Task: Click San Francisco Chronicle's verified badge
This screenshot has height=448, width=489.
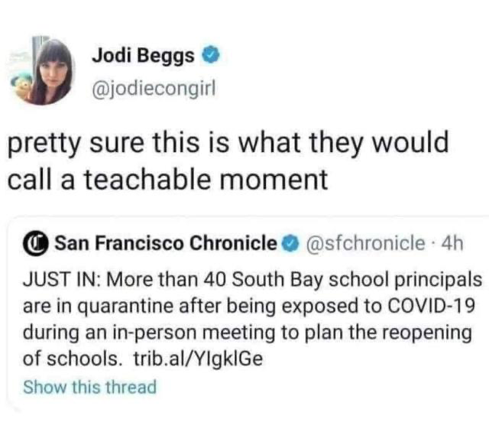Action: point(290,243)
